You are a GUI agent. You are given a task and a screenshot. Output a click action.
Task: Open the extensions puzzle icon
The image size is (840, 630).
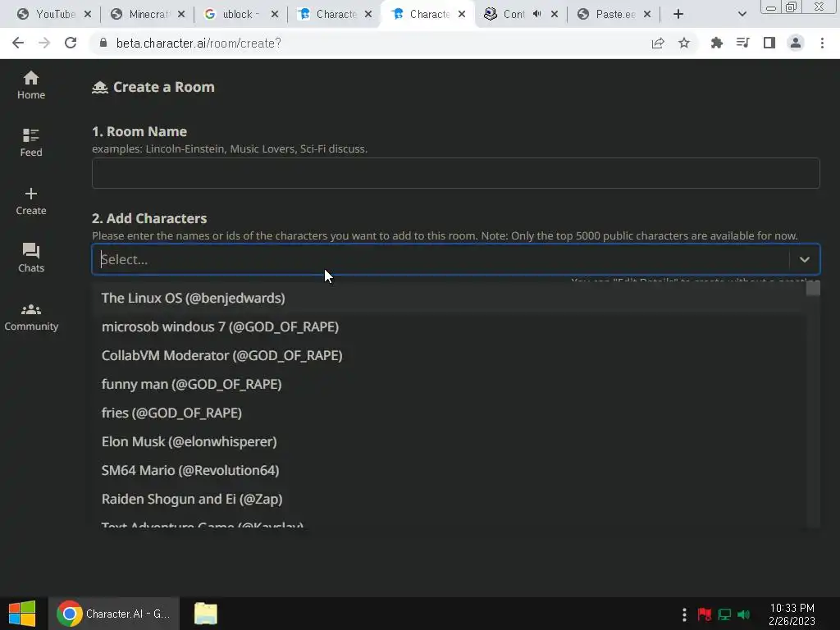tap(717, 43)
